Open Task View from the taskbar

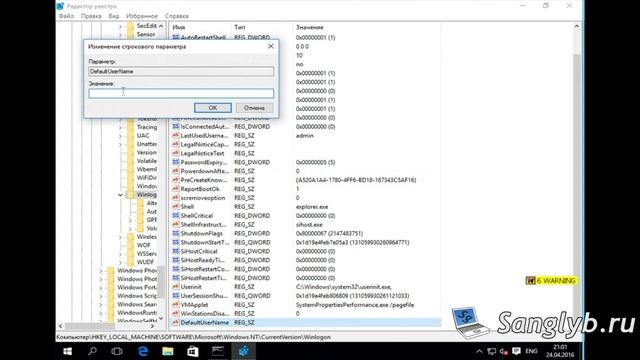pyautogui.click(x=117, y=351)
